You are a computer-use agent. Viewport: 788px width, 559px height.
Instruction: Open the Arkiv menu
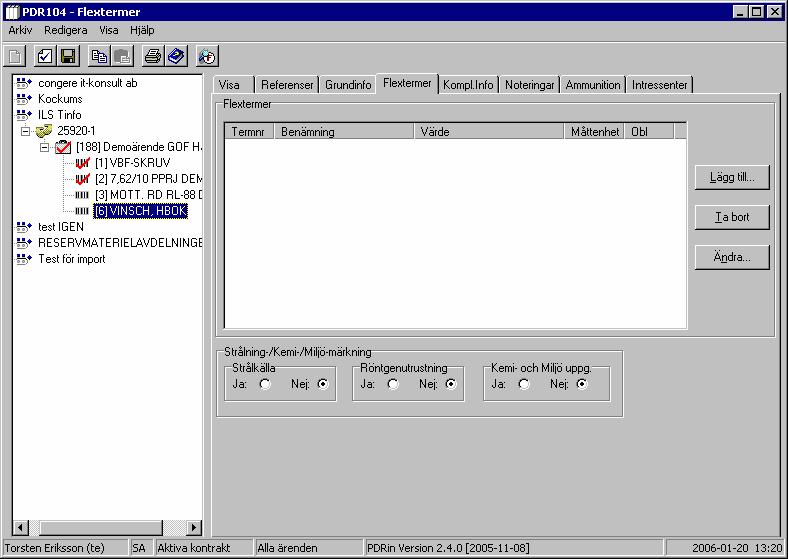(x=20, y=30)
